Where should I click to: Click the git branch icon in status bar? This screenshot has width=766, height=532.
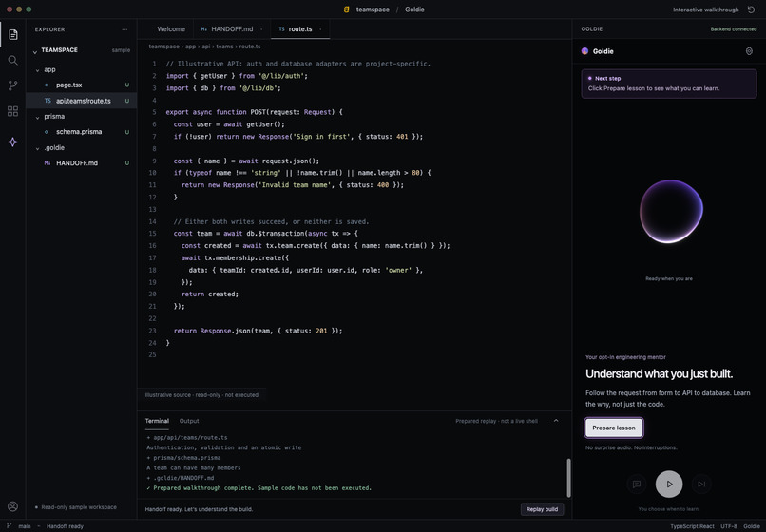pos(9,526)
